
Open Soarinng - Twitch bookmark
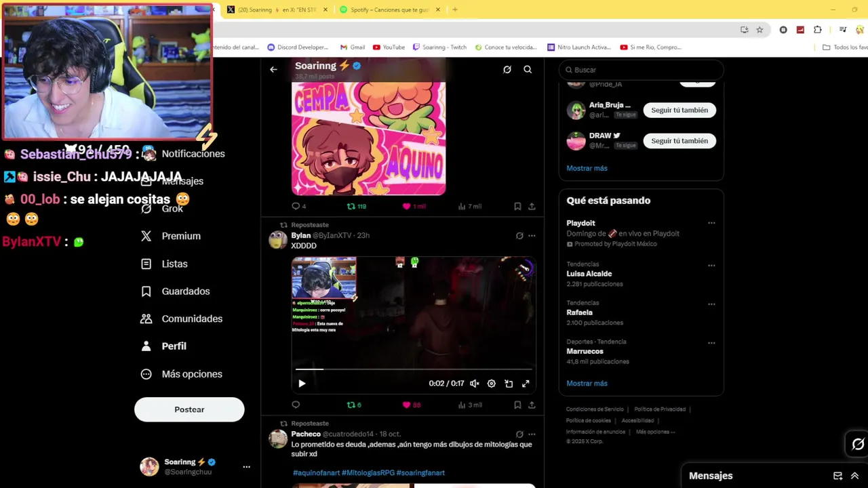tap(439, 47)
